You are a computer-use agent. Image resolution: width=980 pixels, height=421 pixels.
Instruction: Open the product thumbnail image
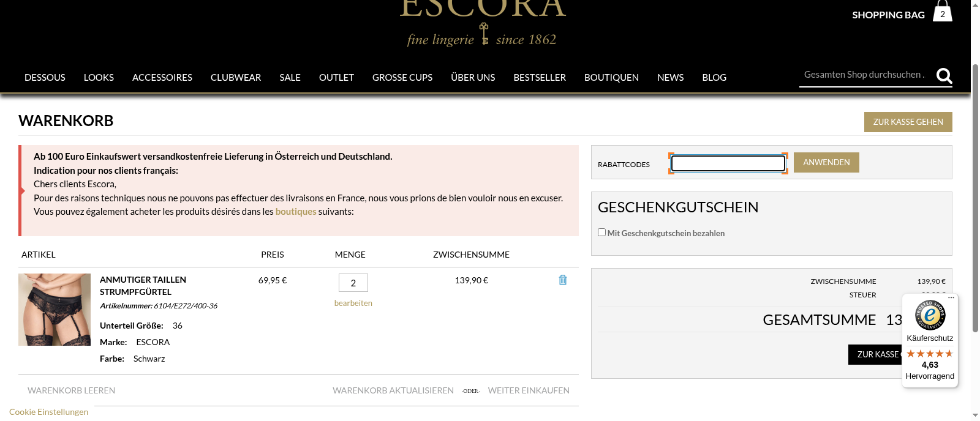(x=55, y=310)
